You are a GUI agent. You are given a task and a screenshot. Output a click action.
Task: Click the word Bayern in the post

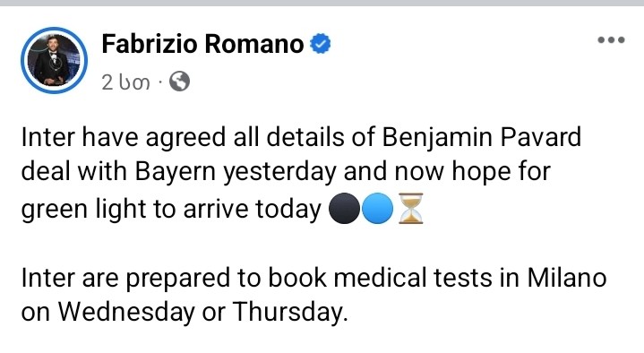point(176,172)
